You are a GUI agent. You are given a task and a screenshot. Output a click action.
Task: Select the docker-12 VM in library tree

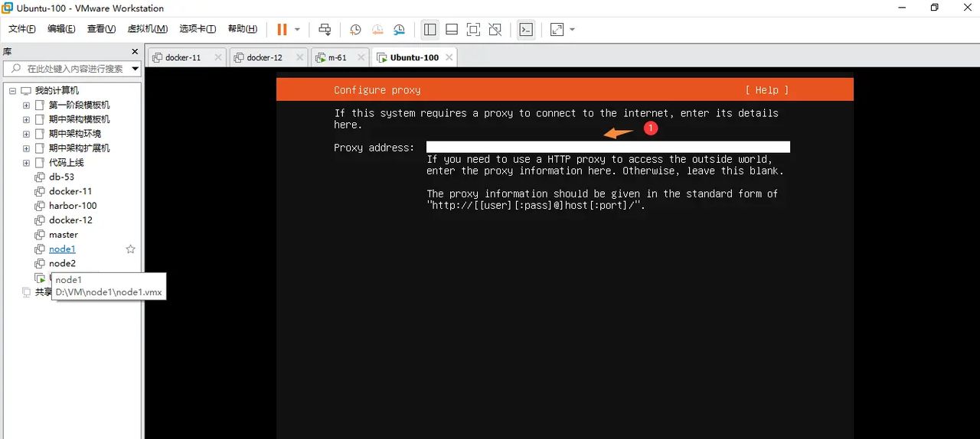(70, 220)
